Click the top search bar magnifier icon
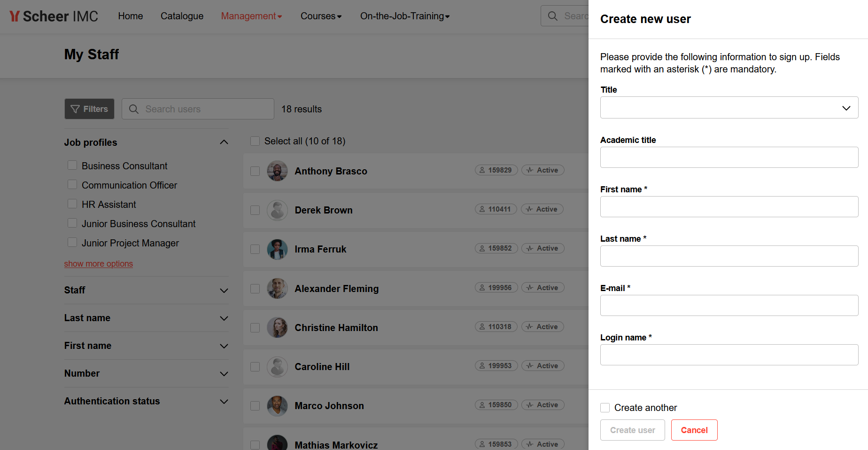Viewport: 868px width, 450px height. click(x=553, y=16)
